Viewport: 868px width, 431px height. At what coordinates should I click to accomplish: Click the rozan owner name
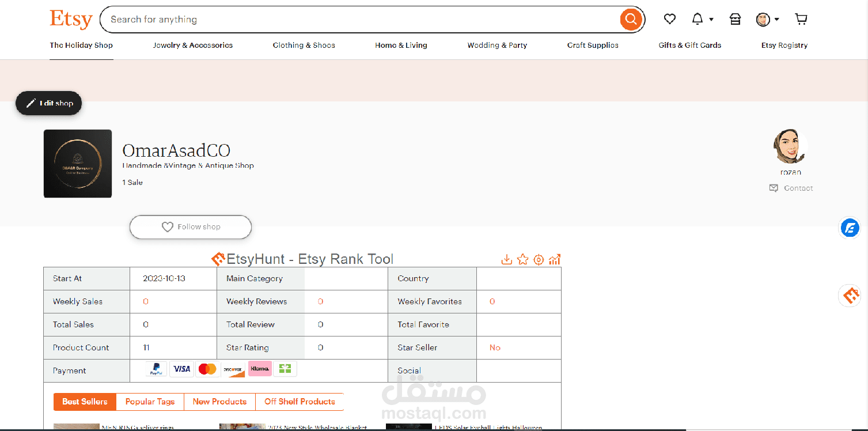tap(791, 172)
